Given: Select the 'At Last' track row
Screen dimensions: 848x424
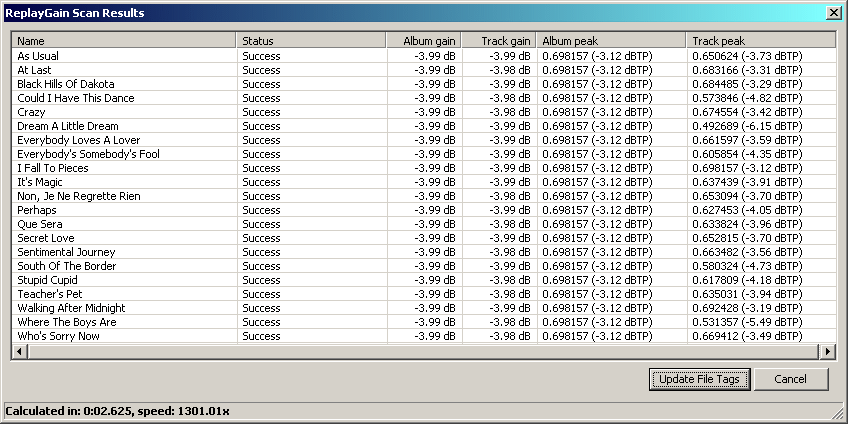Looking at the screenshot, I should click(423, 70).
